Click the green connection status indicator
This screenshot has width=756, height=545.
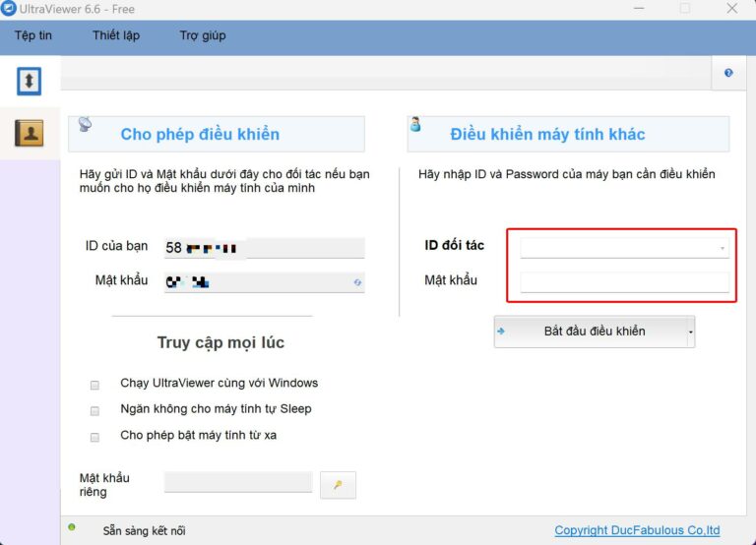[72, 528]
